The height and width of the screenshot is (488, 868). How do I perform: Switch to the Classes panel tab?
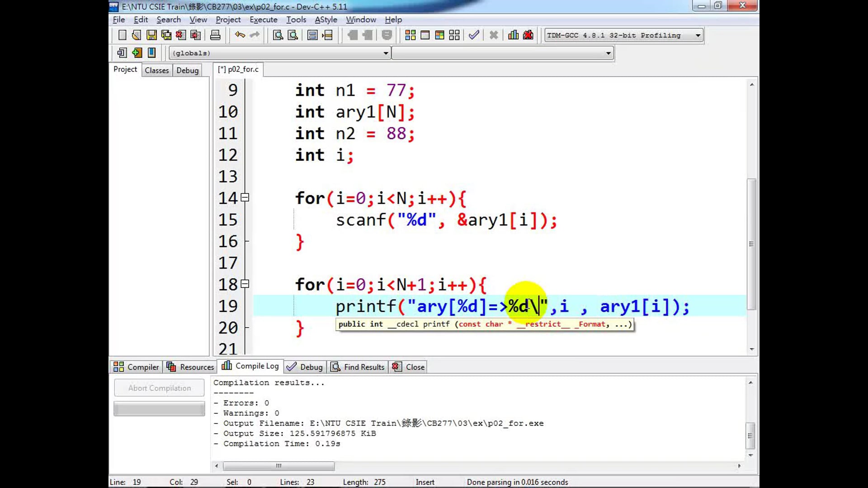click(156, 70)
